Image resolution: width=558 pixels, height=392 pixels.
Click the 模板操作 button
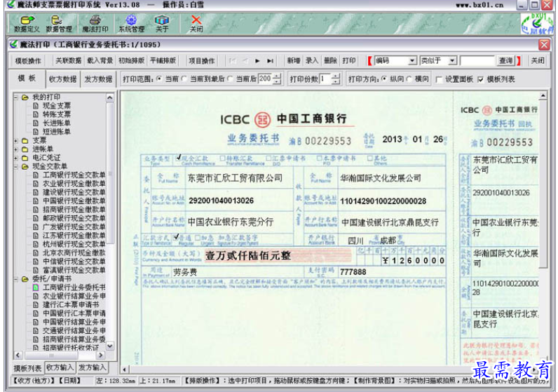tap(28, 61)
